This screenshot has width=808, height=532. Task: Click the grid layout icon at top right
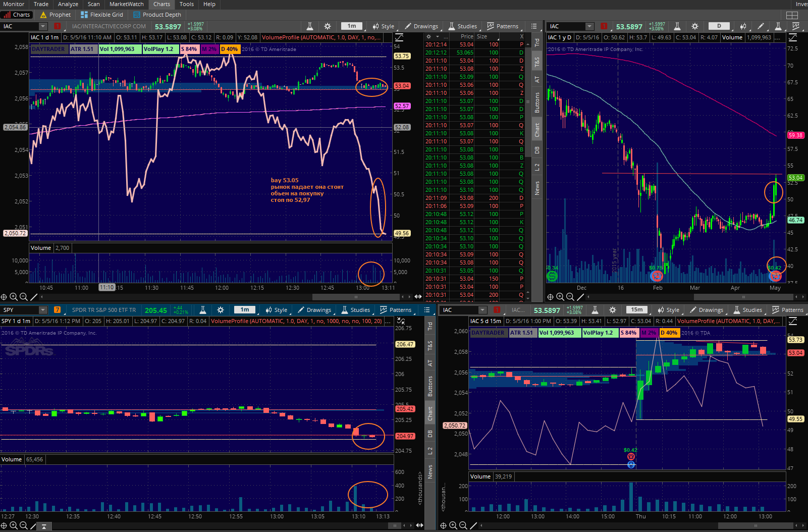point(792,15)
